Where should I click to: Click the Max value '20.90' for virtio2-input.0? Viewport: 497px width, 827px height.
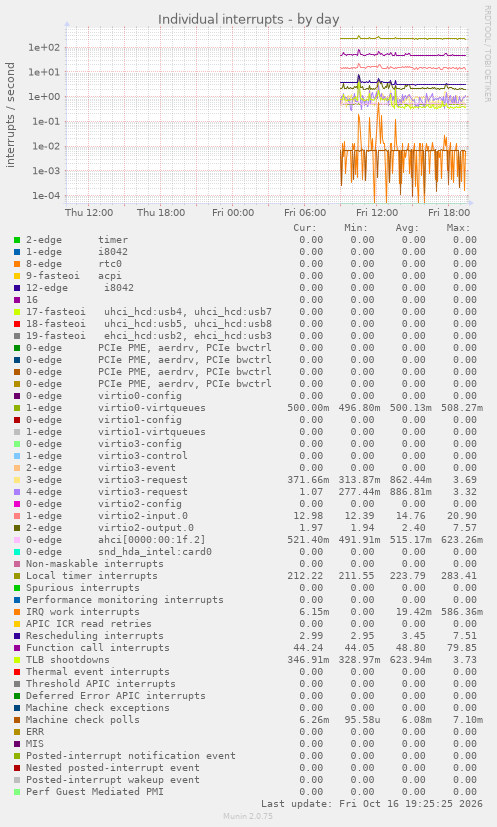(x=462, y=516)
